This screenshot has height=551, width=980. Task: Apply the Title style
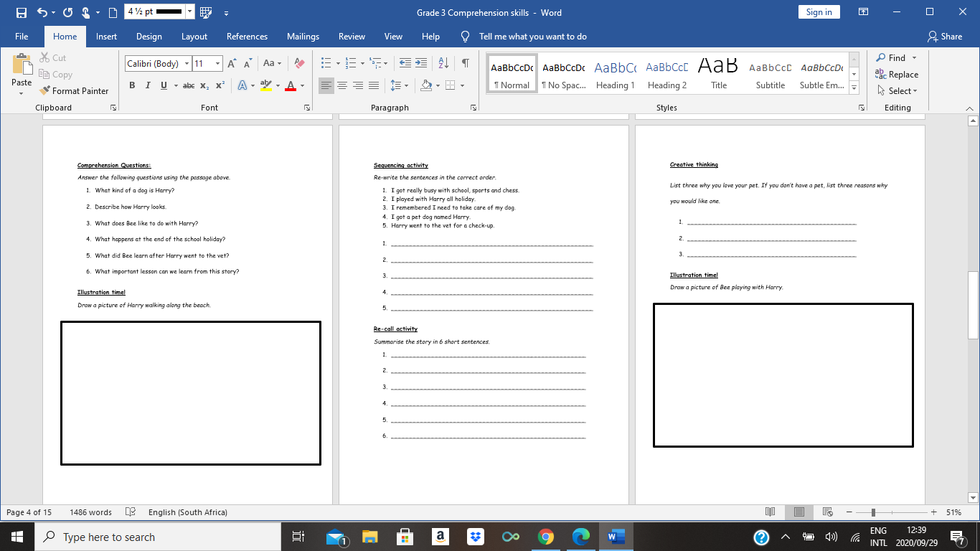(719, 75)
